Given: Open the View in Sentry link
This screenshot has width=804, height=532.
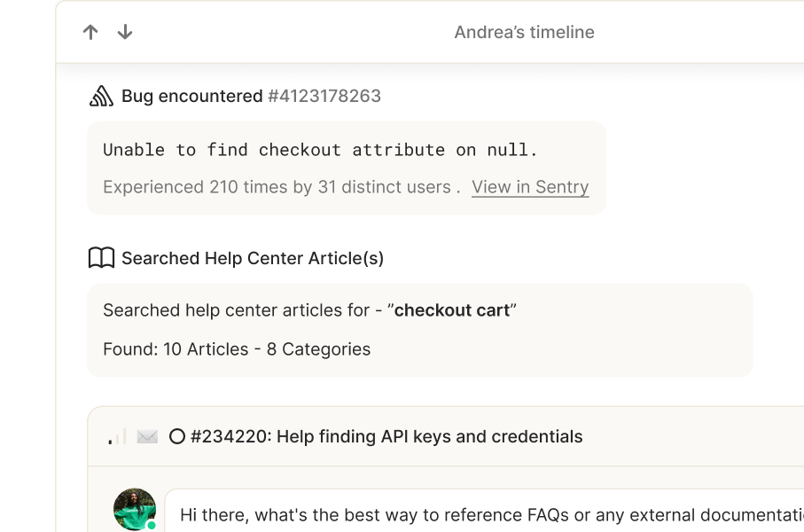Looking at the screenshot, I should pos(530,187).
